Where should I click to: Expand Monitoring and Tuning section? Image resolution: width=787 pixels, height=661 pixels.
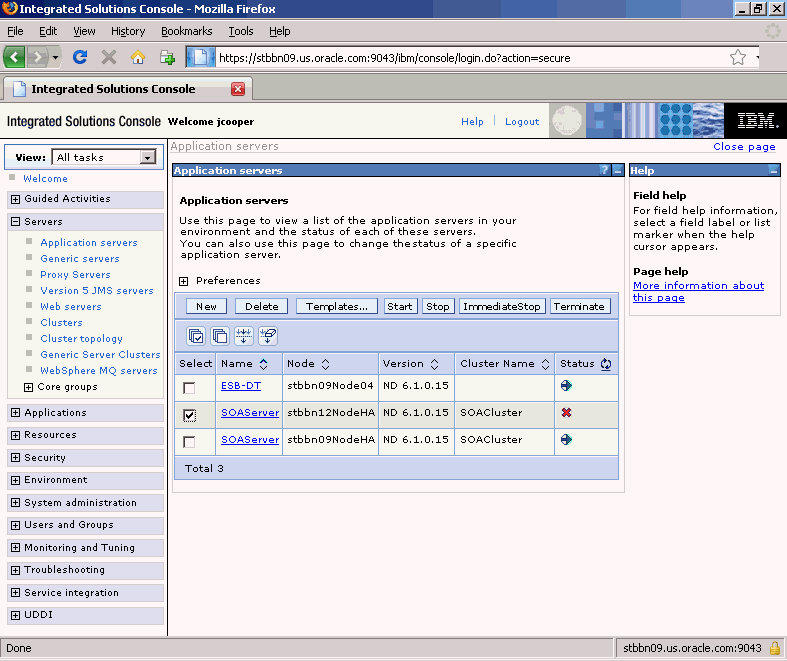click(x=16, y=548)
